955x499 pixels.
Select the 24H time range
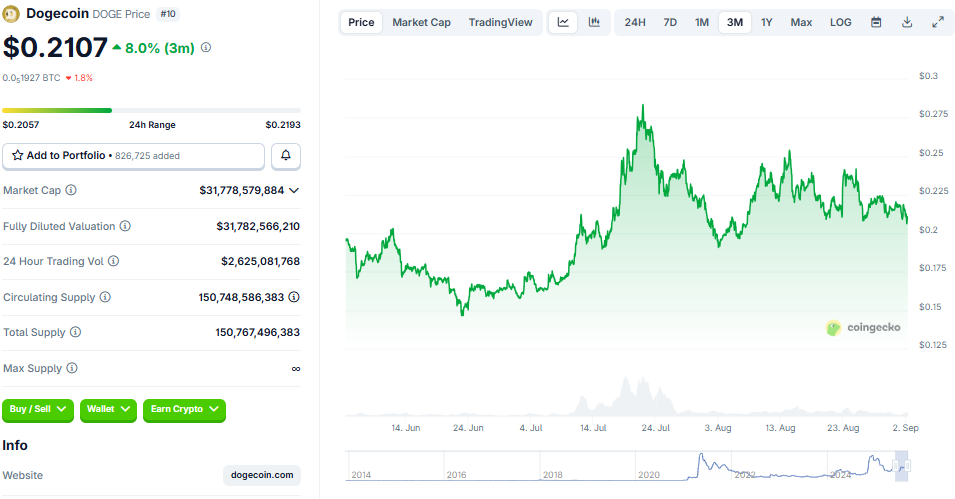click(x=635, y=23)
